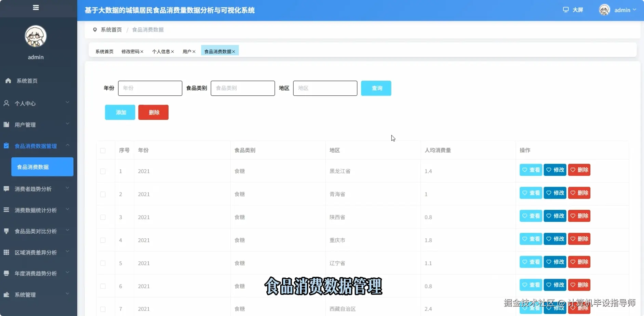The height and width of the screenshot is (316, 644).
Task: Check the row 7 西藏自治区 checkbox
Action: (103, 309)
